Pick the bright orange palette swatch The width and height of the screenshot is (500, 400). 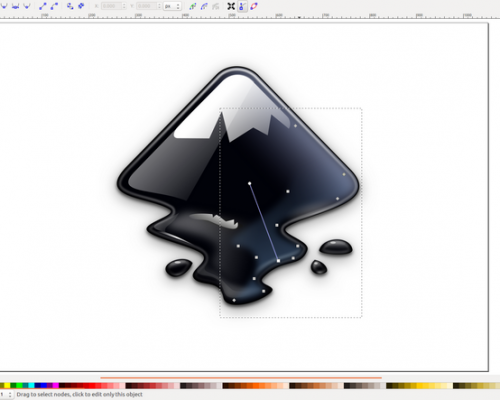(256, 385)
